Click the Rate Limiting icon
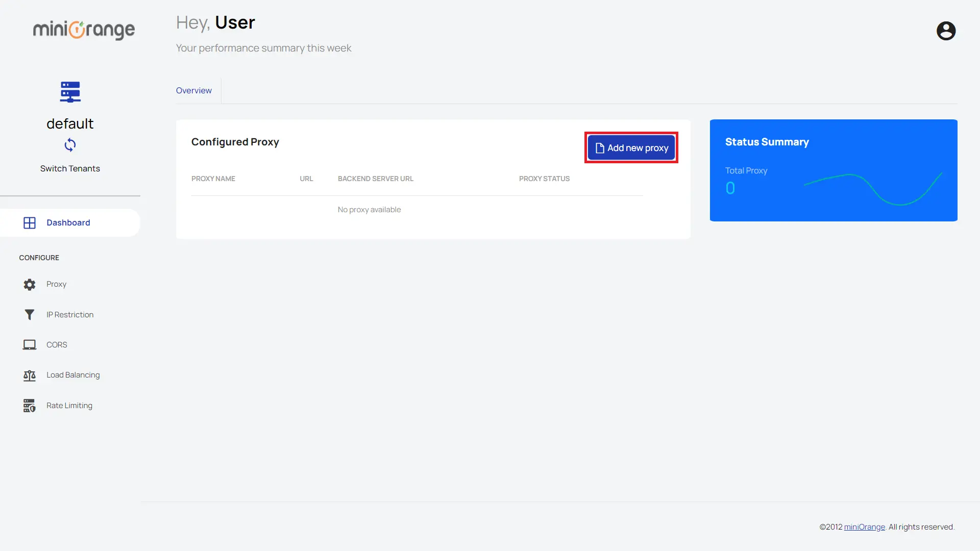Image resolution: width=980 pixels, height=551 pixels. [x=29, y=405]
